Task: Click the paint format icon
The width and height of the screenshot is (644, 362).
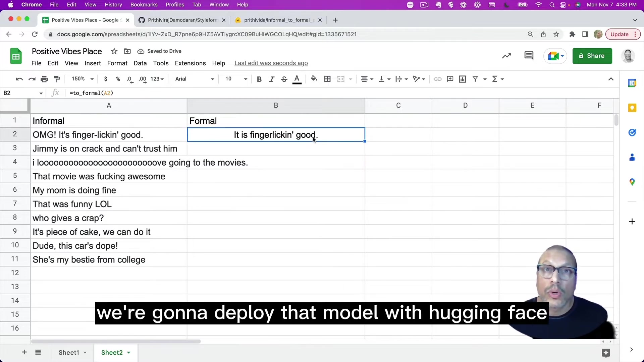Action: coord(57,79)
